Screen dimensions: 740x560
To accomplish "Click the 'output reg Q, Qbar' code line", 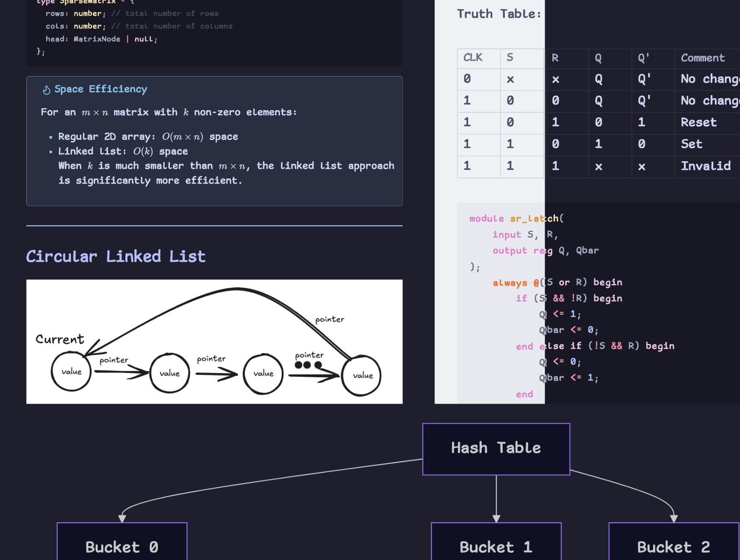I will (x=546, y=251).
